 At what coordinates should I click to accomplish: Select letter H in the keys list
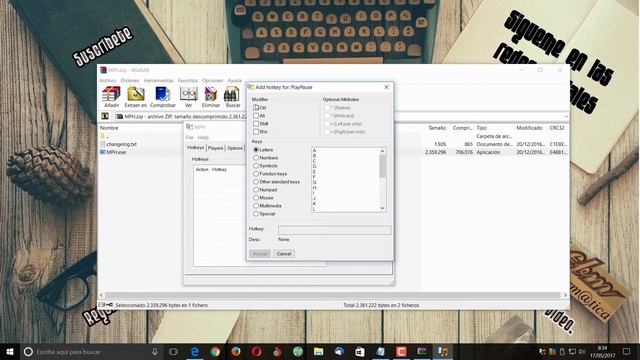[x=314, y=187]
